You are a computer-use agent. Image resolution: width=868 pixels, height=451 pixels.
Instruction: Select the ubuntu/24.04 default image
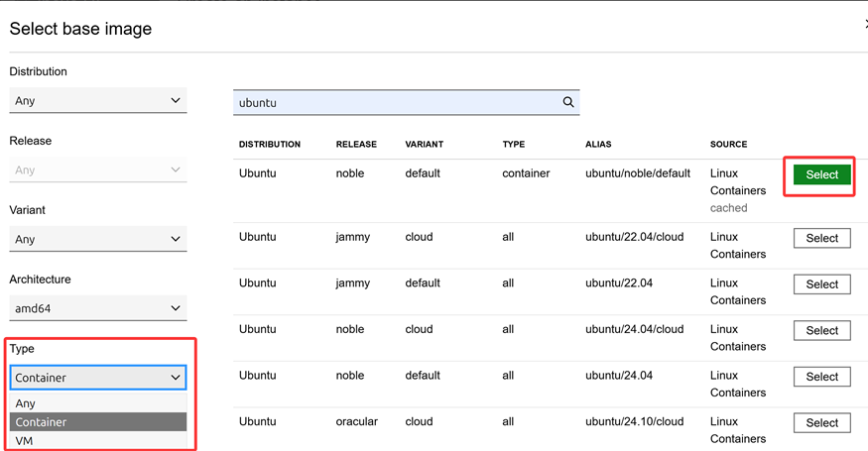pos(822,377)
